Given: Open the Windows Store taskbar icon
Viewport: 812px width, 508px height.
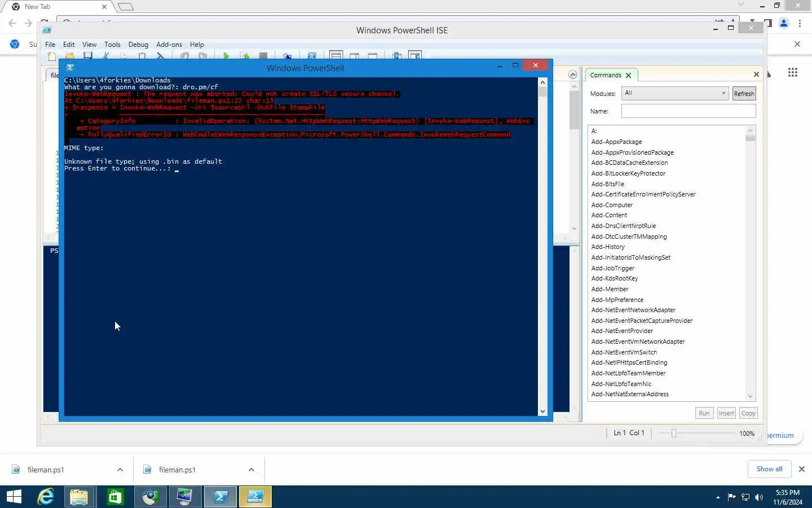Looking at the screenshot, I should [115, 497].
